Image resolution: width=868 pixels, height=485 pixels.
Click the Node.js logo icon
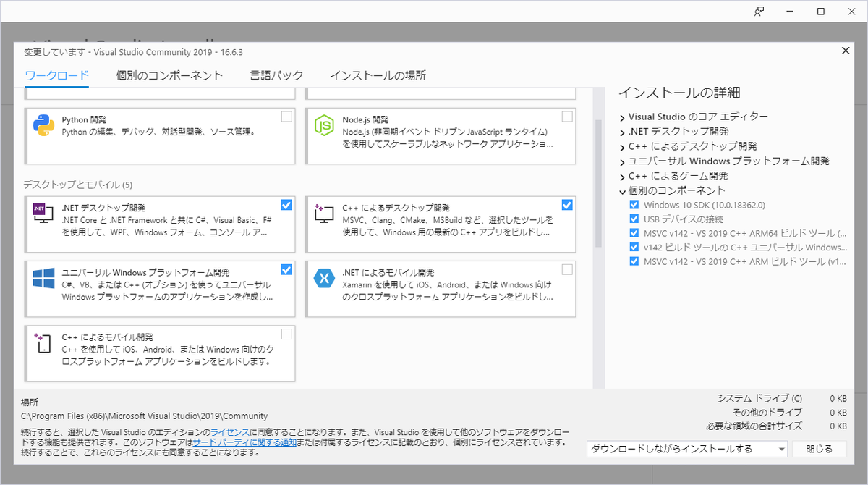[x=323, y=122]
